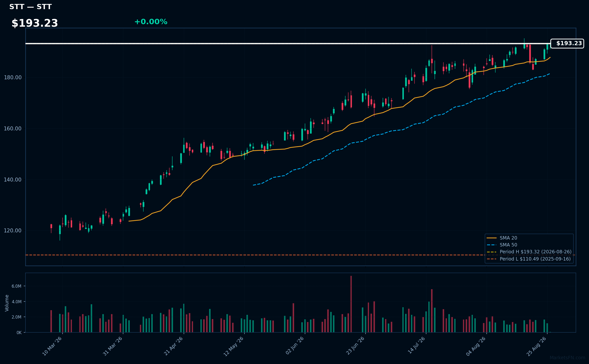Click the blue dashed SMA 50 legend sample
The width and height of the screenshot is (589, 364).
[x=492, y=245]
